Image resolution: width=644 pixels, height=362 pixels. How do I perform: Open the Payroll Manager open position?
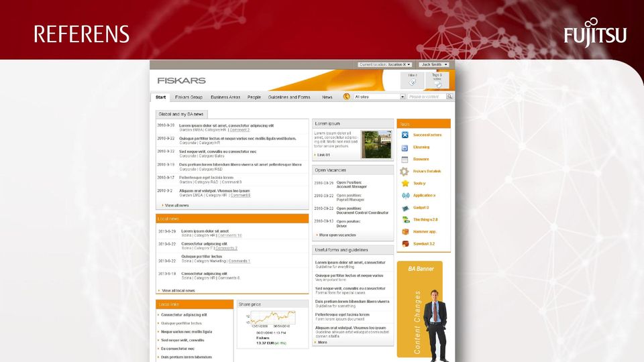point(350,200)
